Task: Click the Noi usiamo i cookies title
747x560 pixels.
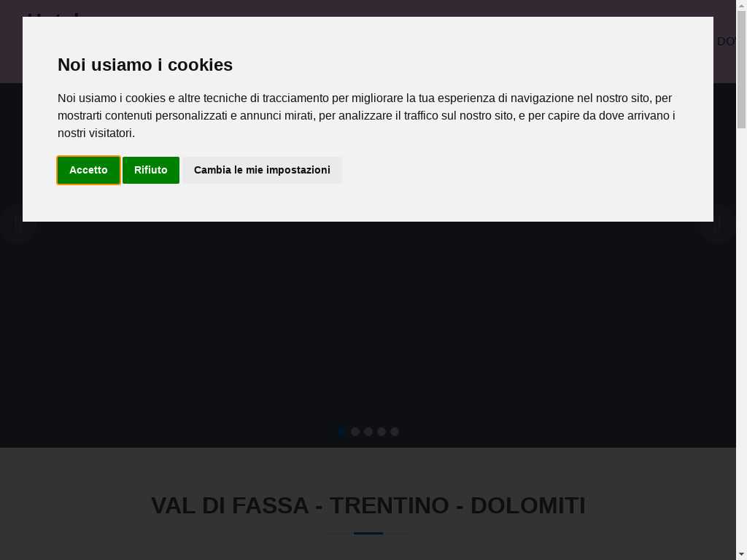Action: (x=145, y=65)
